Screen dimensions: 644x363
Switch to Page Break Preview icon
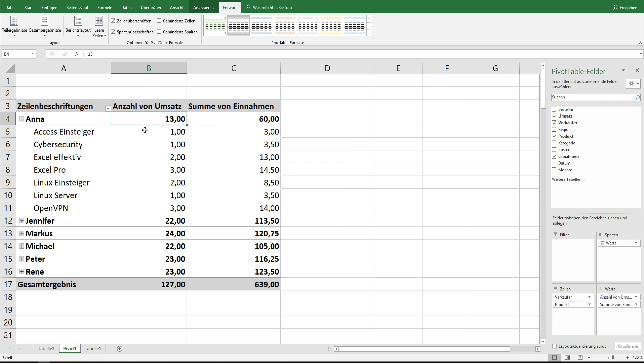point(580,357)
